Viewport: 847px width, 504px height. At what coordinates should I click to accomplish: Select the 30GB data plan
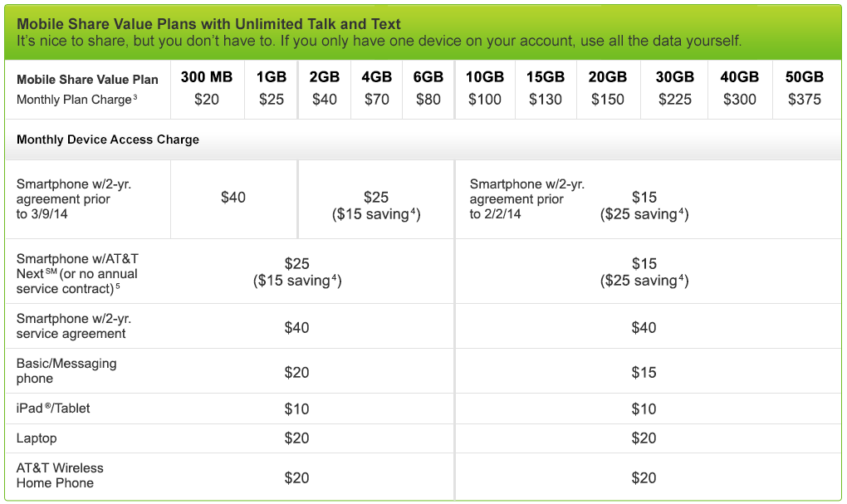click(674, 77)
